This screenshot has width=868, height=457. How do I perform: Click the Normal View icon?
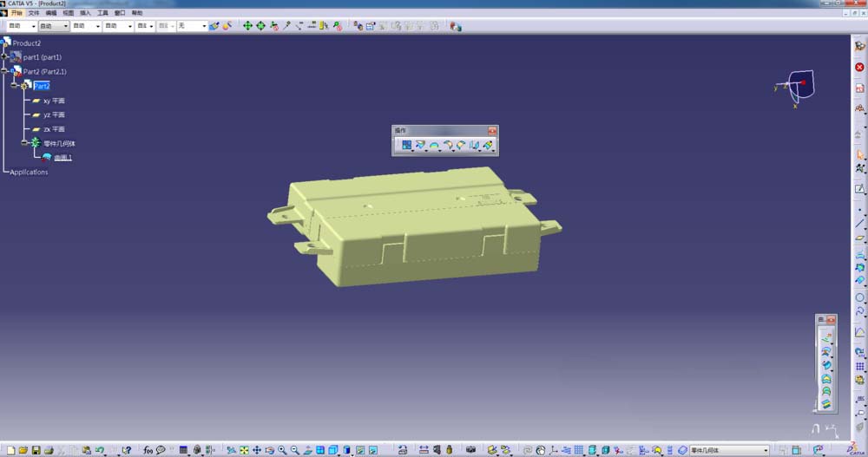click(x=308, y=450)
